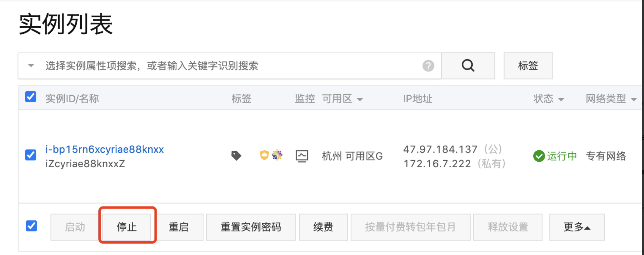Expand the 更多 actions menu
Viewport: 644px width, 255px height.
(x=577, y=227)
